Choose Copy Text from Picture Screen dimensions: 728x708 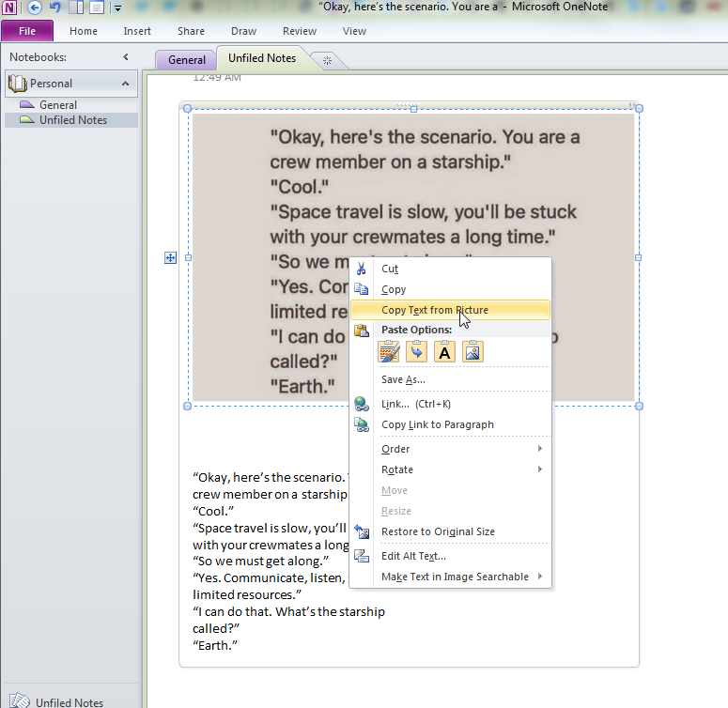click(x=450, y=310)
